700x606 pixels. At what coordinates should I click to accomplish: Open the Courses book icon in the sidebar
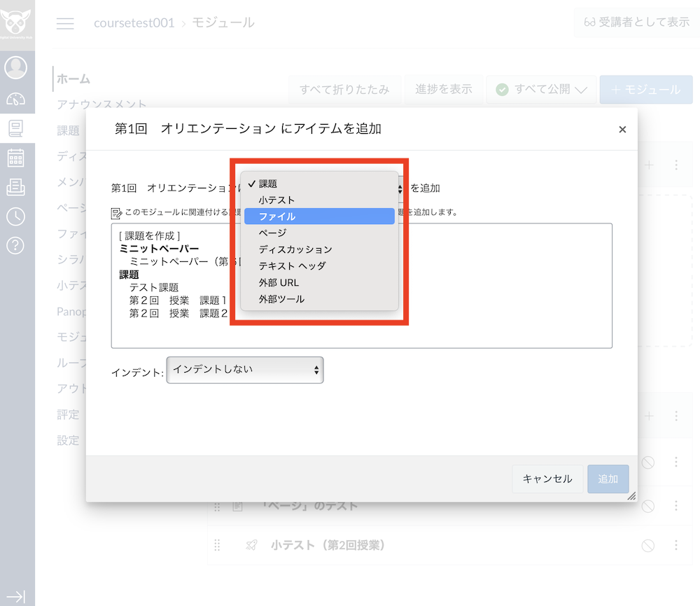point(17,128)
